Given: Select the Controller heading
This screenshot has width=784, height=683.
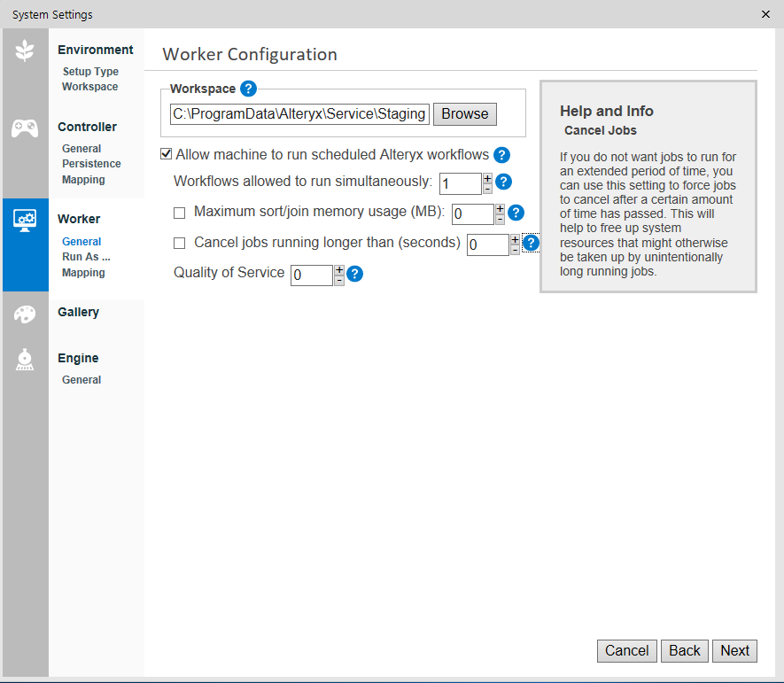Looking at the screenshot, I should [87, 127].
